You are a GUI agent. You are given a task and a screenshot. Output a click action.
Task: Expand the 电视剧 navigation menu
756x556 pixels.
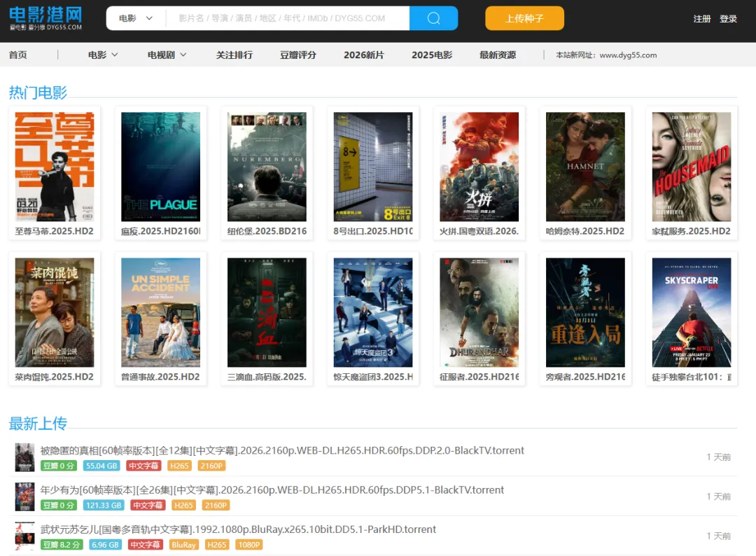(167, 55)
